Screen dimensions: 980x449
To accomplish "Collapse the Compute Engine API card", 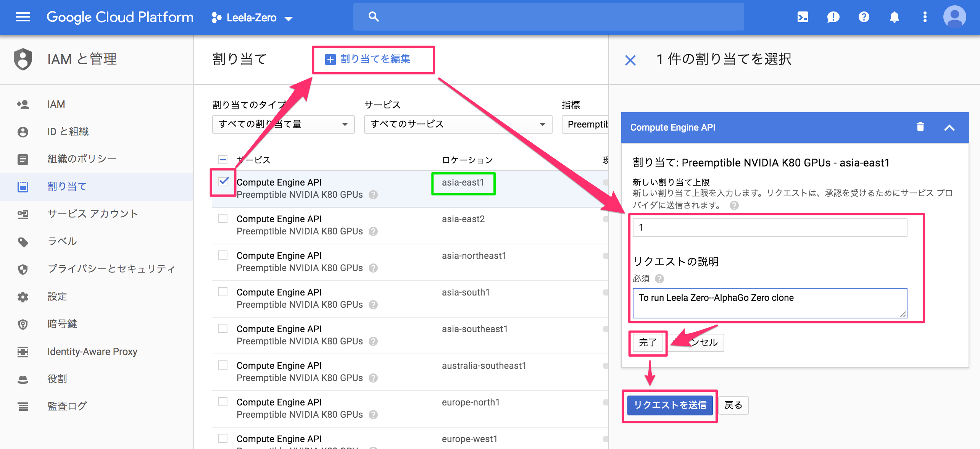I will pyautogui.click(x=949, y=128).
